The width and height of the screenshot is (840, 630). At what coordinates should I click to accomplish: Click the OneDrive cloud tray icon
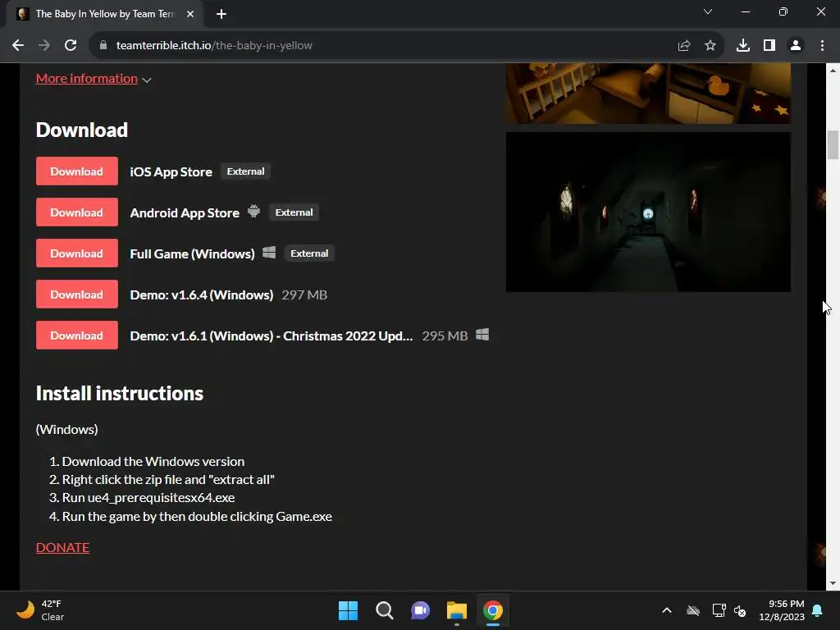coord(693,610)
